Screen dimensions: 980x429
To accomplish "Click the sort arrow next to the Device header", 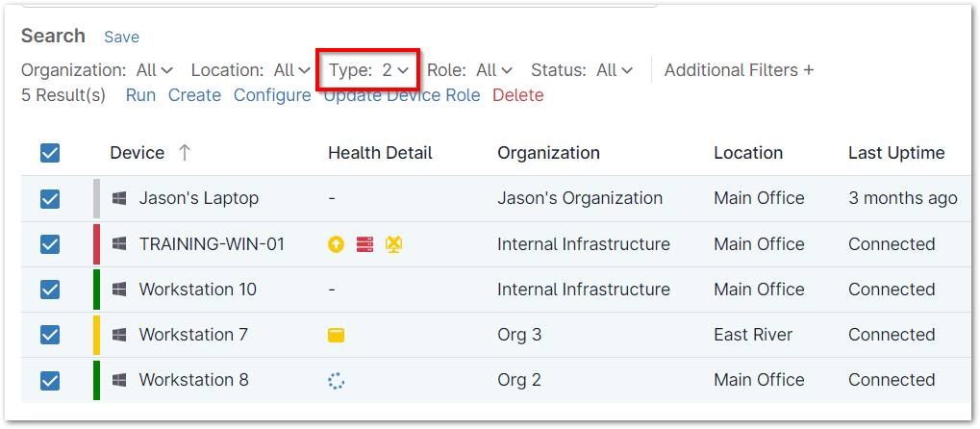I will point(185,153).
